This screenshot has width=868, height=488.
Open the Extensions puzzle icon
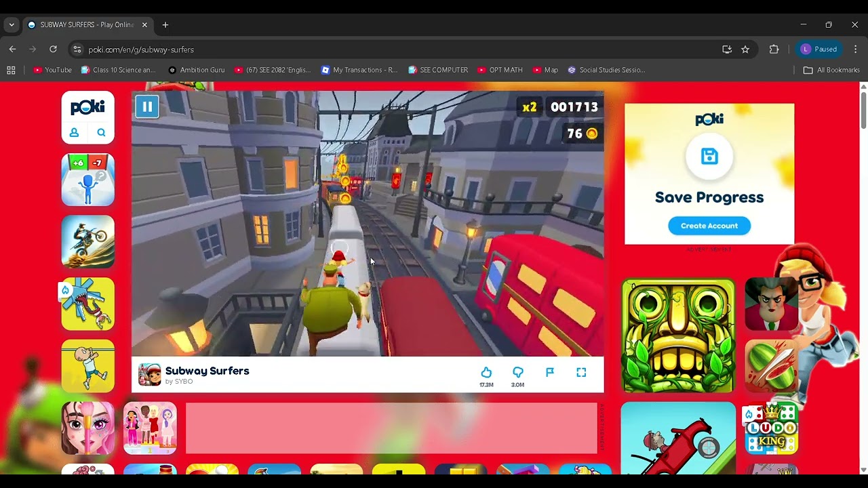pos(774,49)
